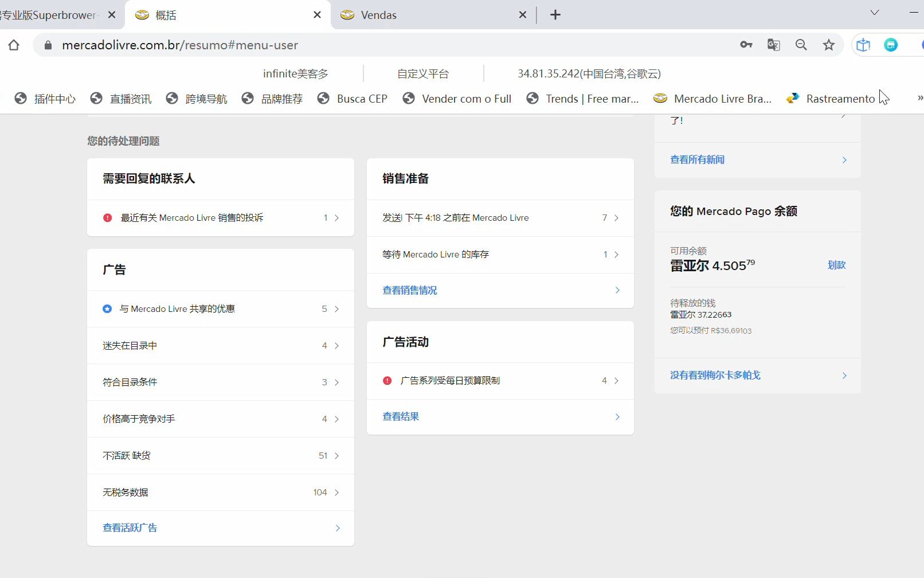The height and width of the screenshot is (578, 924).
Task: Expand chevron on 符合目录条件 row
Action: pos(336,382)
